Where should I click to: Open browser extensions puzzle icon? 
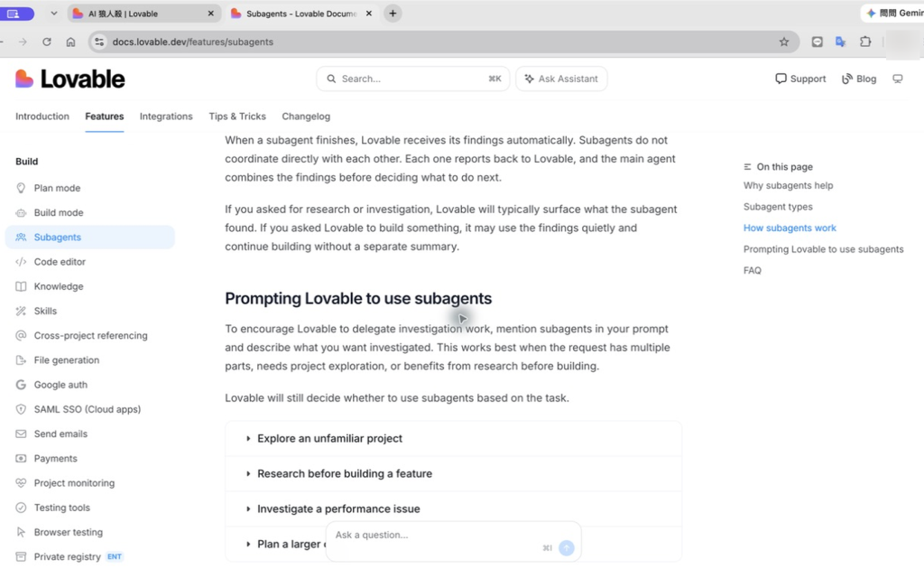(865, 42)
